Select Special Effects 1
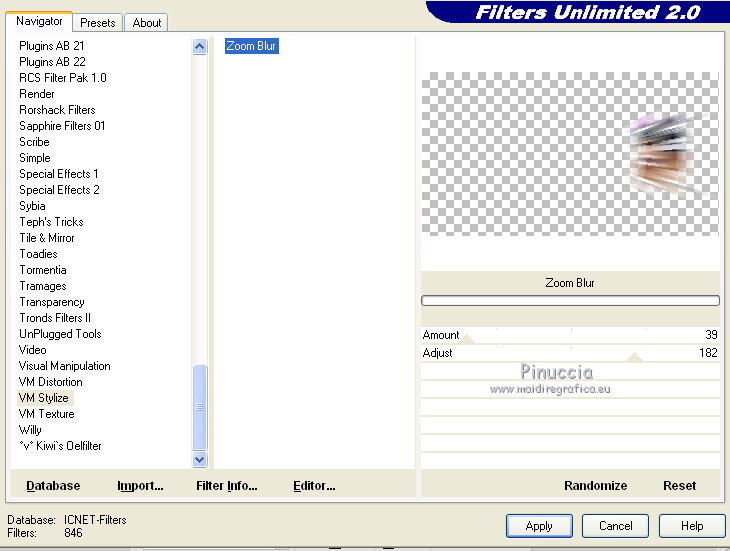730x551 pixels. pos(59,174)
